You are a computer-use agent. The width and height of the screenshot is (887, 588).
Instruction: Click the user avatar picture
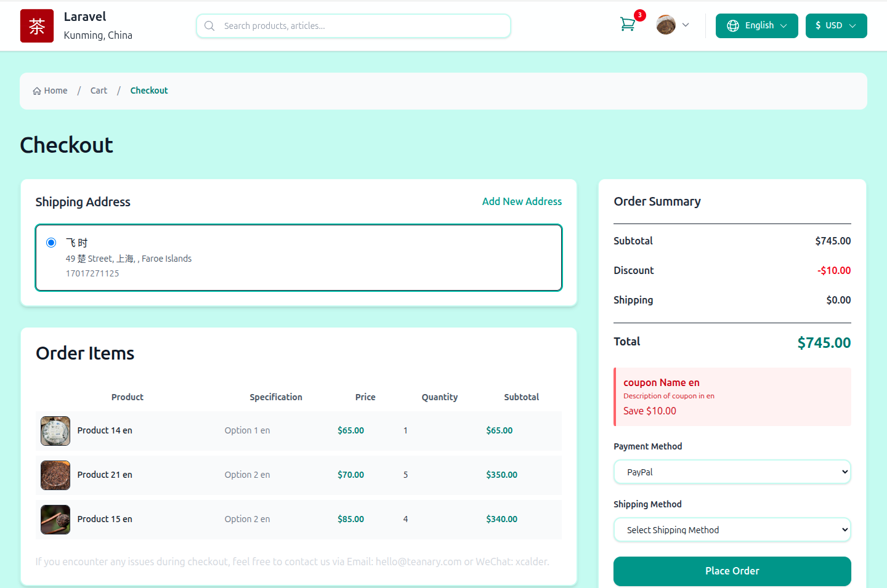665,25
